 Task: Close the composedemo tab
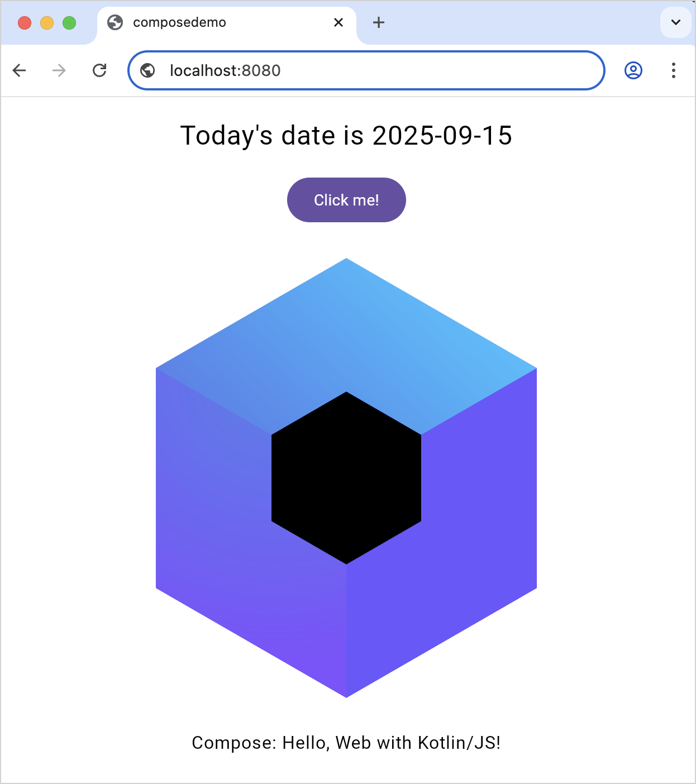339,22
